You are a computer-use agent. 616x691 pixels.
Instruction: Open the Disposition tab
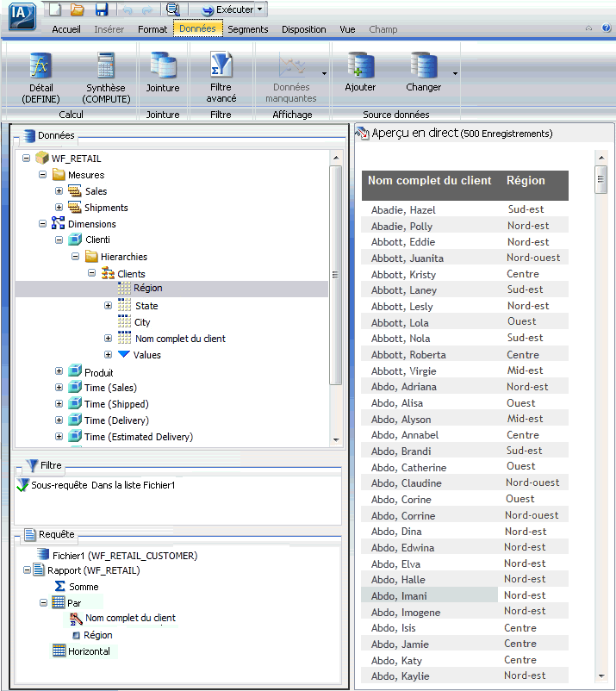303,29
